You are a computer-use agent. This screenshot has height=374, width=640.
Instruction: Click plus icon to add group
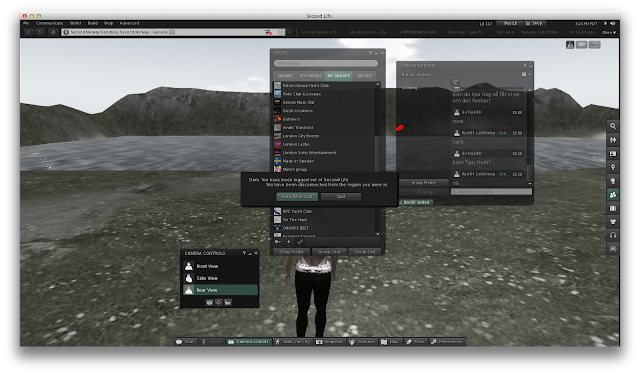pyautogui.click(x=289, y=242)
